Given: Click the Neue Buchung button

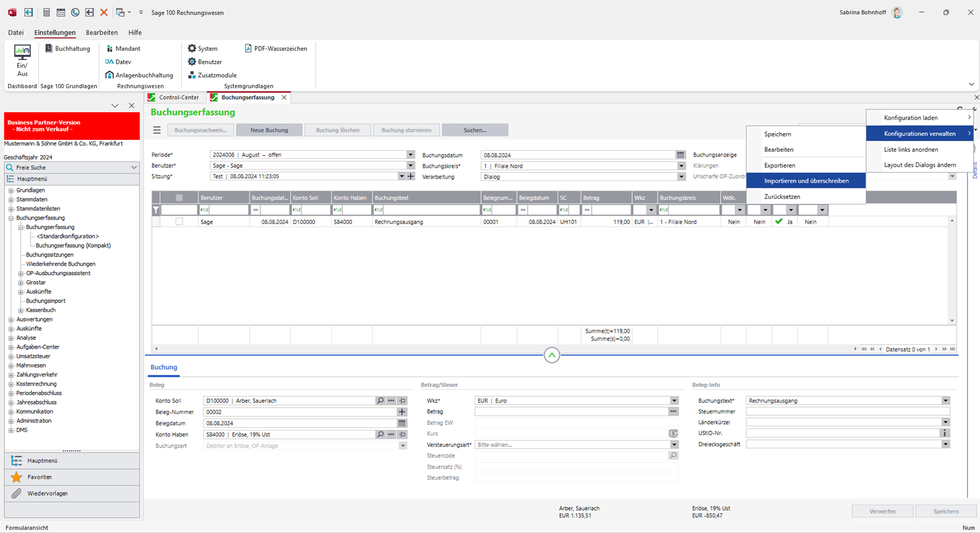Looking at the screenshot, I should [x=269, y=130].
